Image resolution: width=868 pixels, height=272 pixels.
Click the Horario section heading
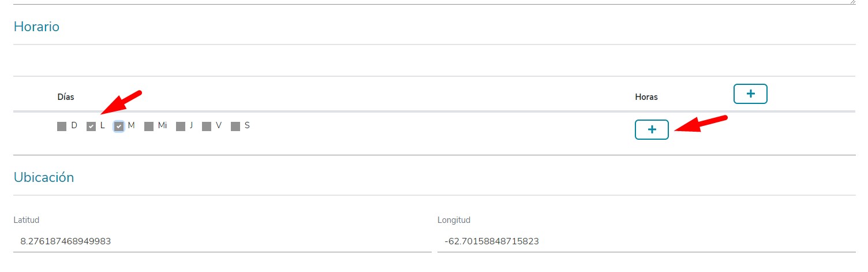[x=36, y=27]
